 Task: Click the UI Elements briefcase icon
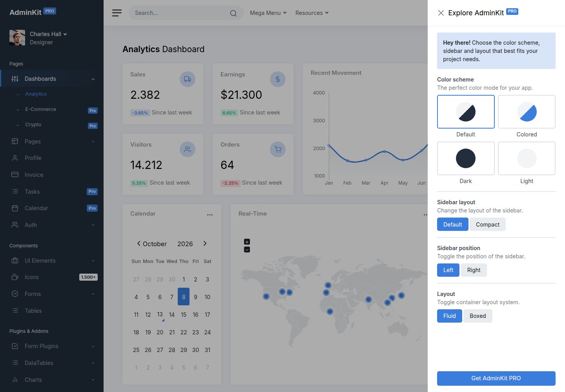pos(15,260)
